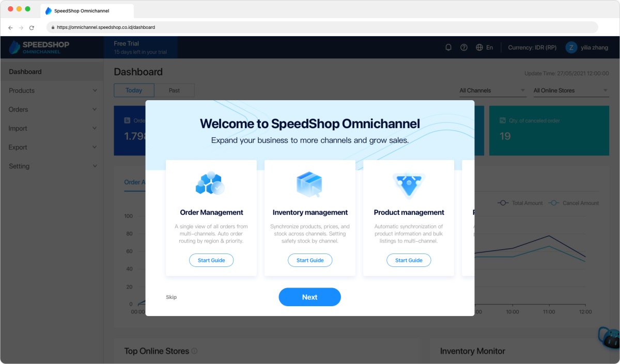This screenshot has width=620, height=364.
Task: Click the Update Time 27/05/2021 text
Action: [x=567, y=73]
